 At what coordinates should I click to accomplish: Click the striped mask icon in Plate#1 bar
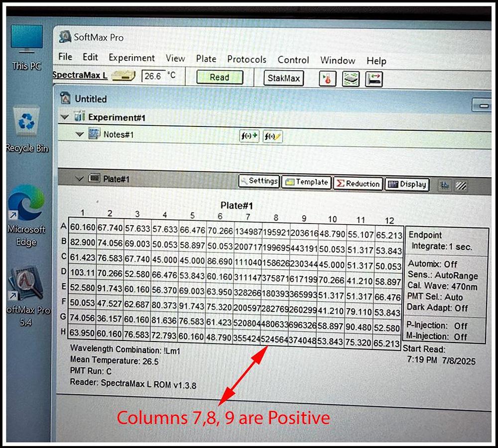coord(461,186)
